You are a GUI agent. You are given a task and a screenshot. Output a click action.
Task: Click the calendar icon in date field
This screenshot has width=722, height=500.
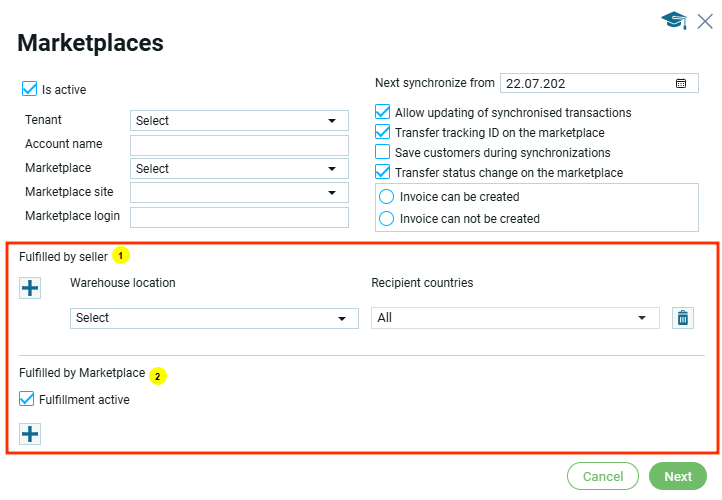tap(681, 83)
